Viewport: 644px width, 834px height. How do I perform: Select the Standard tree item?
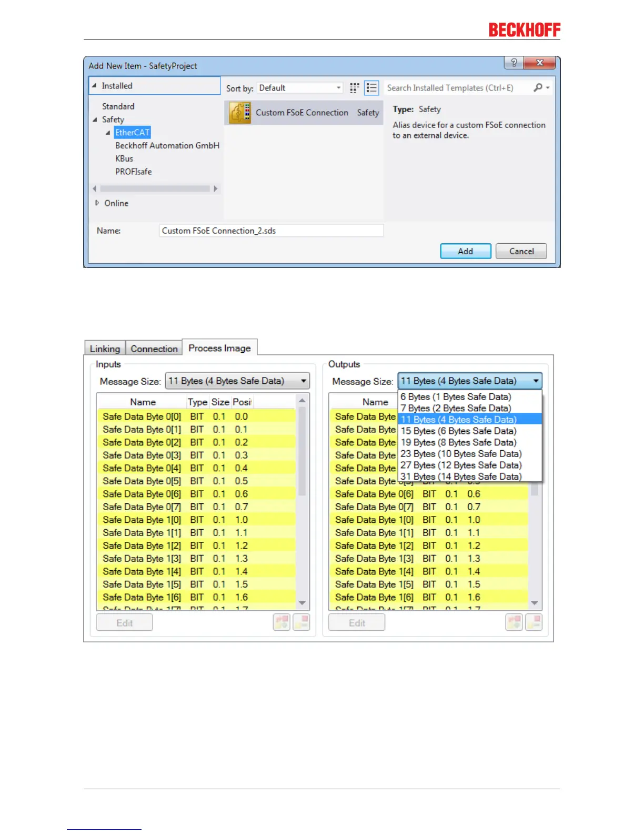(x=118, y=106)
